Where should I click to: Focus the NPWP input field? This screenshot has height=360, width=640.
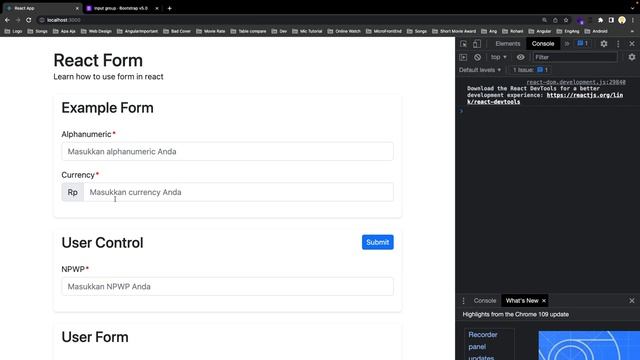tap(227, 287)
